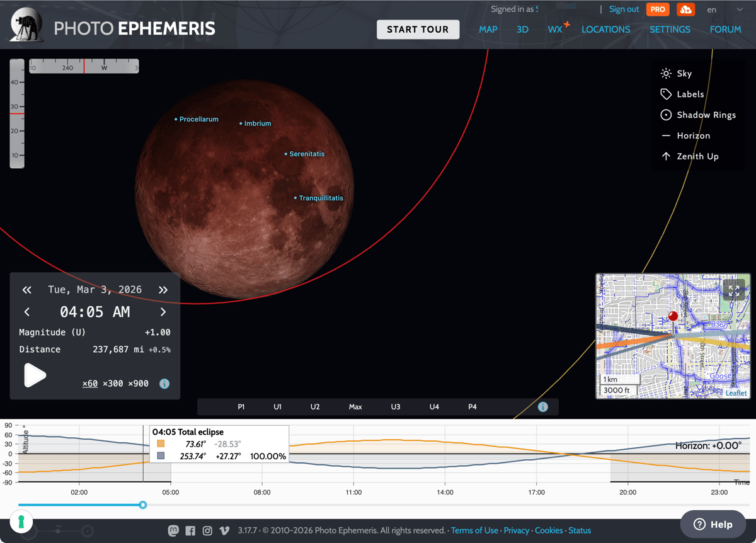The height and width of the screenshot is (543, 756).
Task: Switch to the 3D view tab
Action: 522,29
